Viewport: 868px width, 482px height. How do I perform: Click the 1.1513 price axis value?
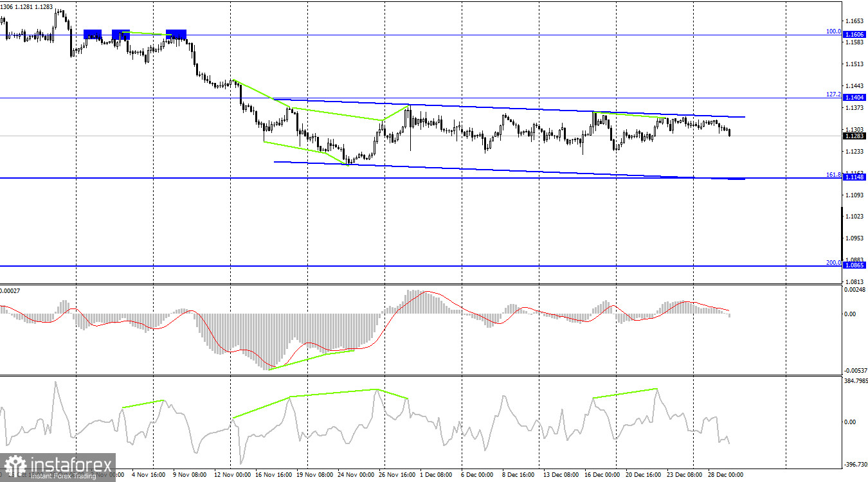click(855, 64)
